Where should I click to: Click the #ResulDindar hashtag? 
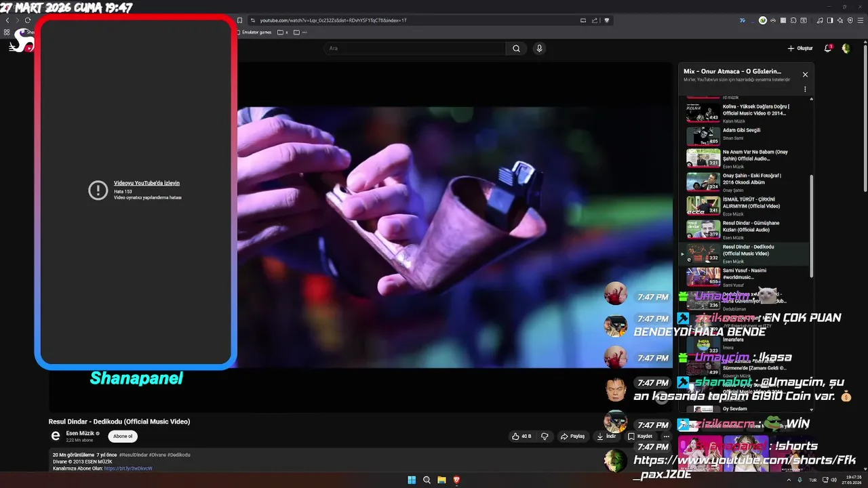pyautogui.click(x=134, y=455)
